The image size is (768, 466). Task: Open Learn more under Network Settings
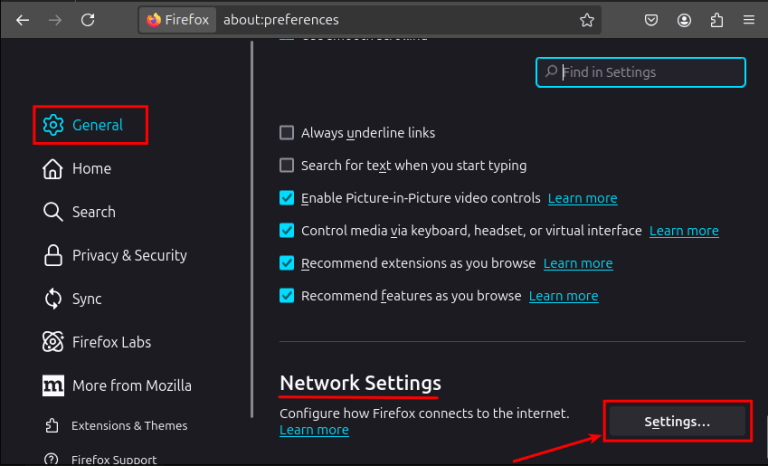(314, 430)
